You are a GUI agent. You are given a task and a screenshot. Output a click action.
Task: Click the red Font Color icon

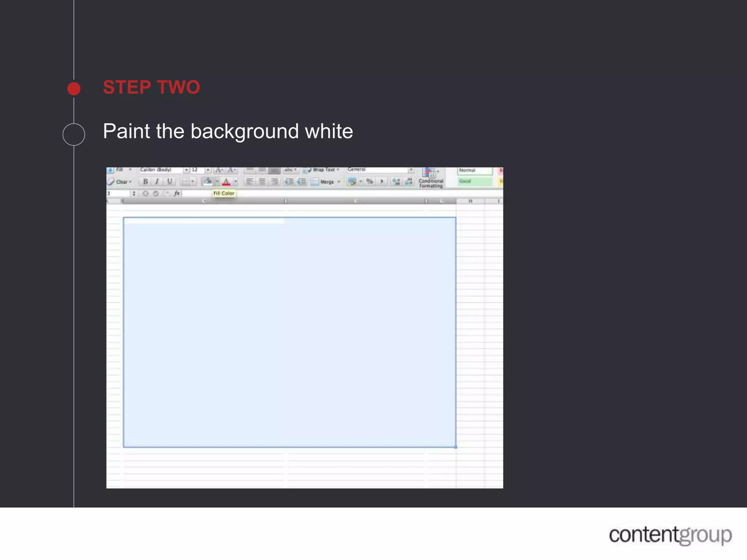(227, 182)
